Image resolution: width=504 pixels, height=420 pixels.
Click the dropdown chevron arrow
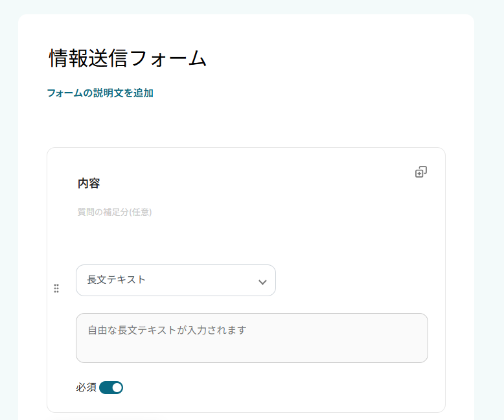pyautogui.click(x=262, y=282)
